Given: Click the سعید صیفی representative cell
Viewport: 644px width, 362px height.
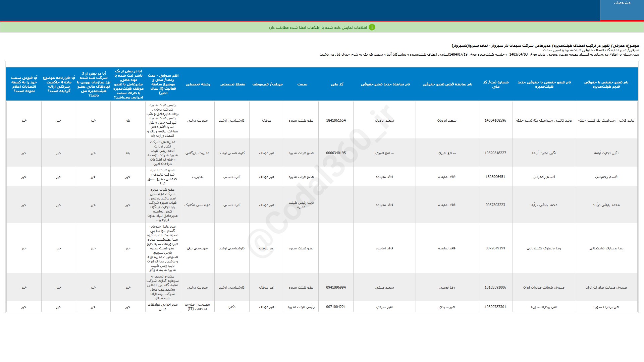Looking at the screenshot, I should click(384, 288).
